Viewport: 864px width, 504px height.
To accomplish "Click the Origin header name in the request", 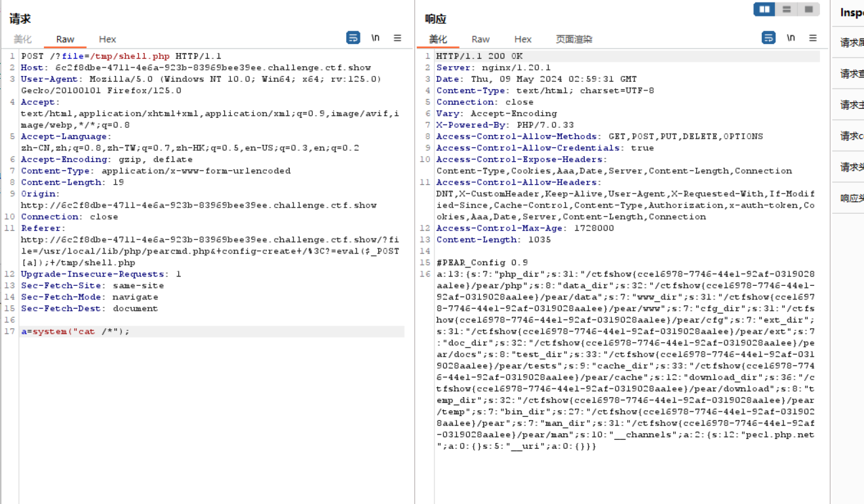I will point(39,194).
